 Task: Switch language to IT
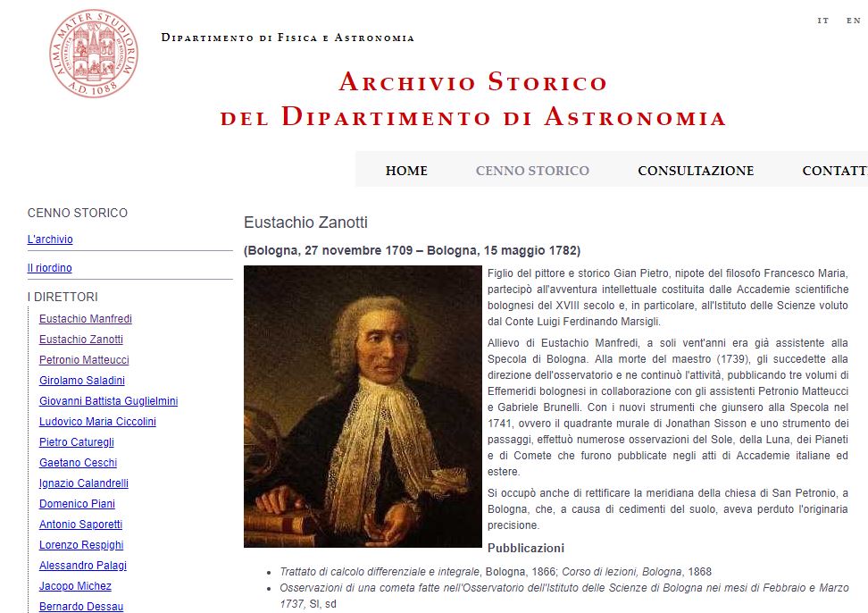click(823, 21)
